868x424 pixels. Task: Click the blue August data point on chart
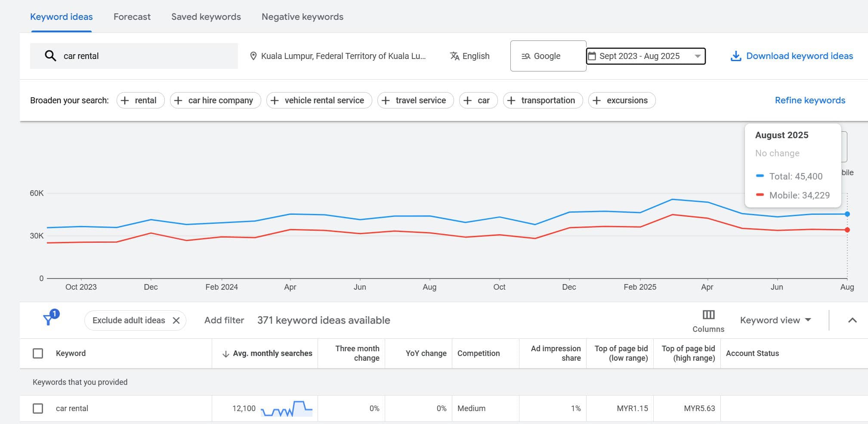847,214
